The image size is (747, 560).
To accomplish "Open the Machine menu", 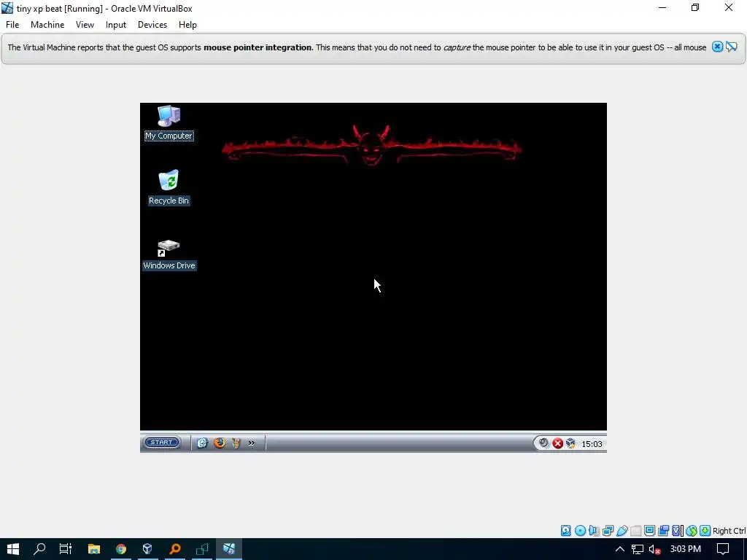I will [x=47, y=25].
